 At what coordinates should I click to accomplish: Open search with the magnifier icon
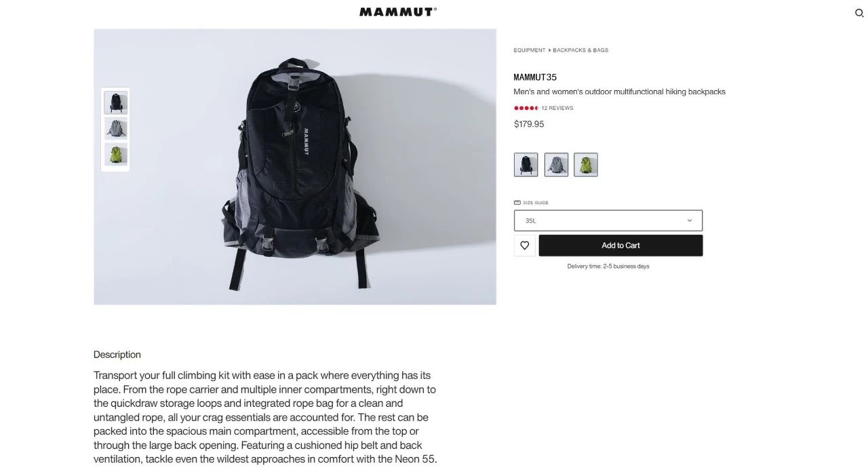[859, 13]
